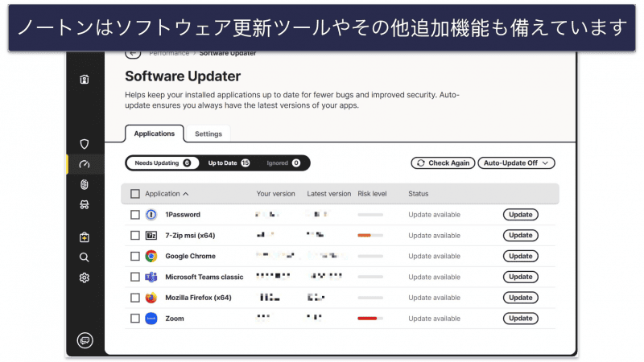Sort by the Application column header
Image resolution: width=644 pixels, height=362 pixels.
click(x=167, y=194)
